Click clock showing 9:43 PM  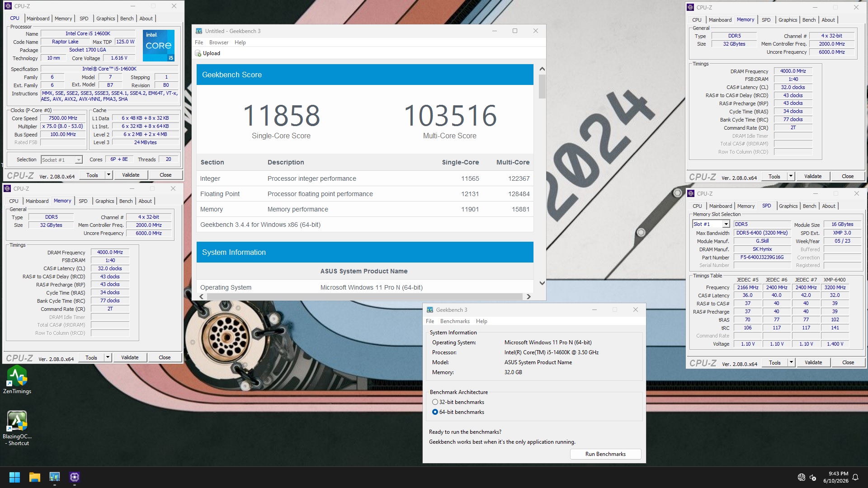[x=838, y=474]
